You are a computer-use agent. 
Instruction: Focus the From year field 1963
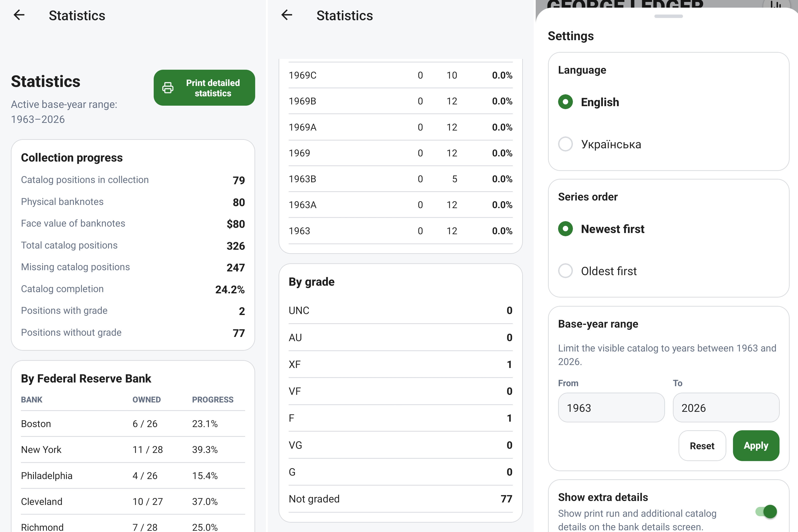611,407
